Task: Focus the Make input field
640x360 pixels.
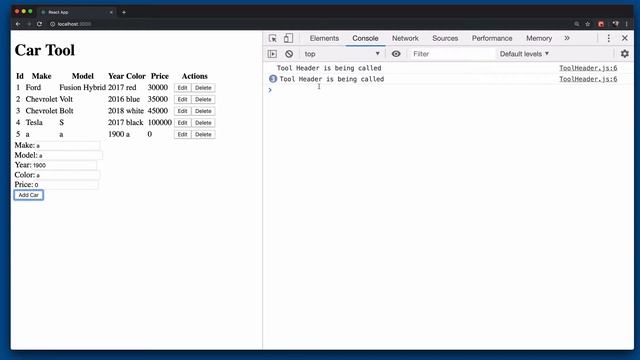Action: (x=68, y=145)
